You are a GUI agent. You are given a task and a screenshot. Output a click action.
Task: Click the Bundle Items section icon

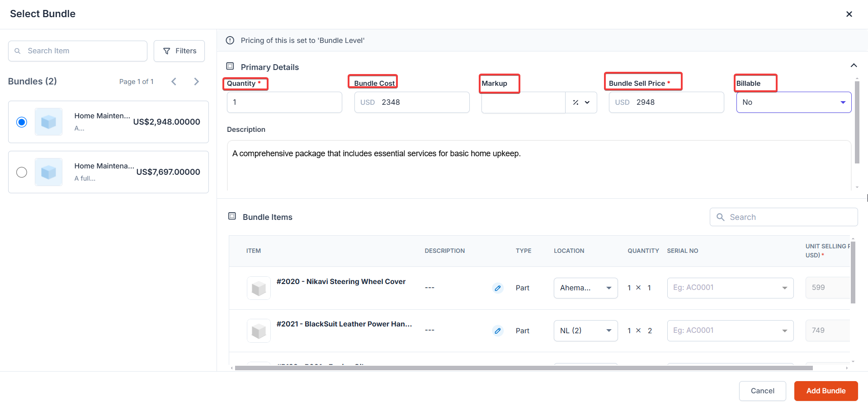[x=232, y=216]
